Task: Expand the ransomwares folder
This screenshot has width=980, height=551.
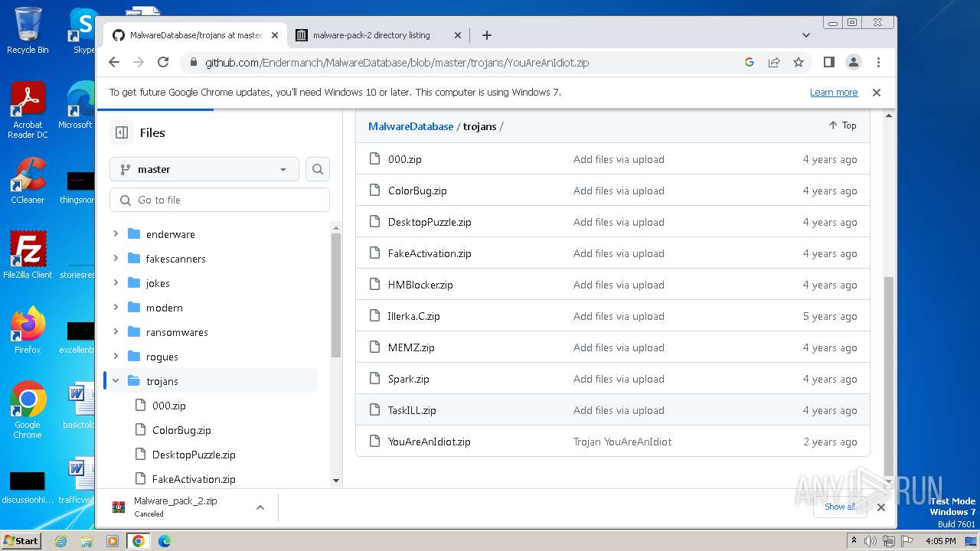Action: (x=116, y=332)
